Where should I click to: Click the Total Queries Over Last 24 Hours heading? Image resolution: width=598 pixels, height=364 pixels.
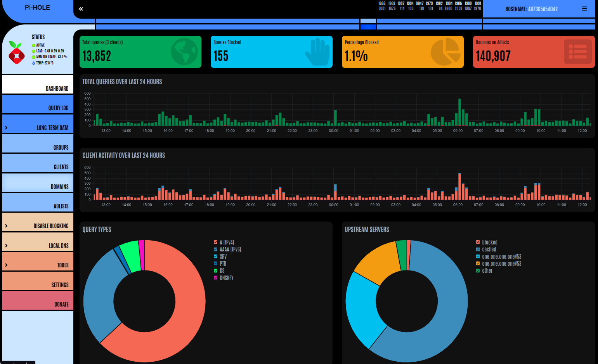click(122, 81)
